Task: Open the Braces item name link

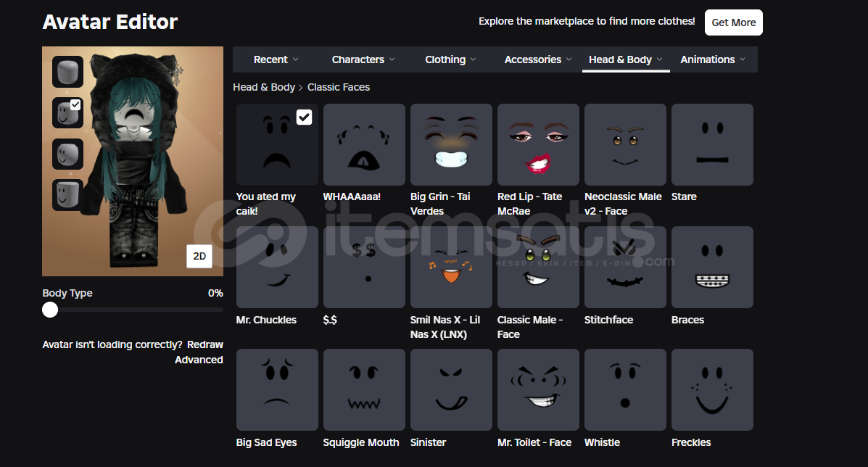Action: 687,320
